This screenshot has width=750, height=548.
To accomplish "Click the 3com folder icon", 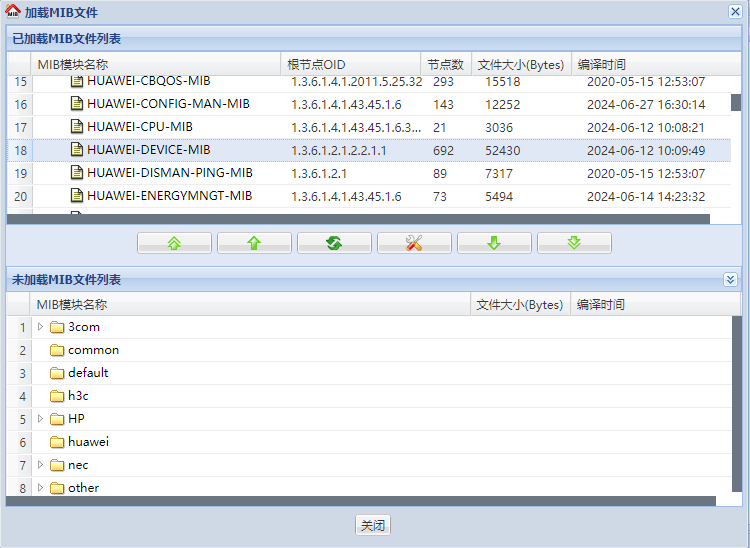I will [x=57, y=327].
